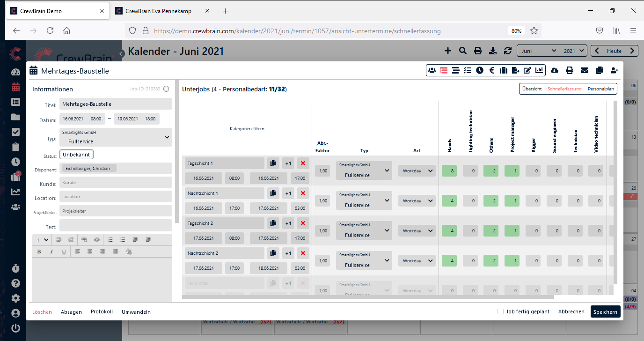Switch to the Personalplan tab
This screenshot has height=341, width=644.
click(x=601, y=89)
